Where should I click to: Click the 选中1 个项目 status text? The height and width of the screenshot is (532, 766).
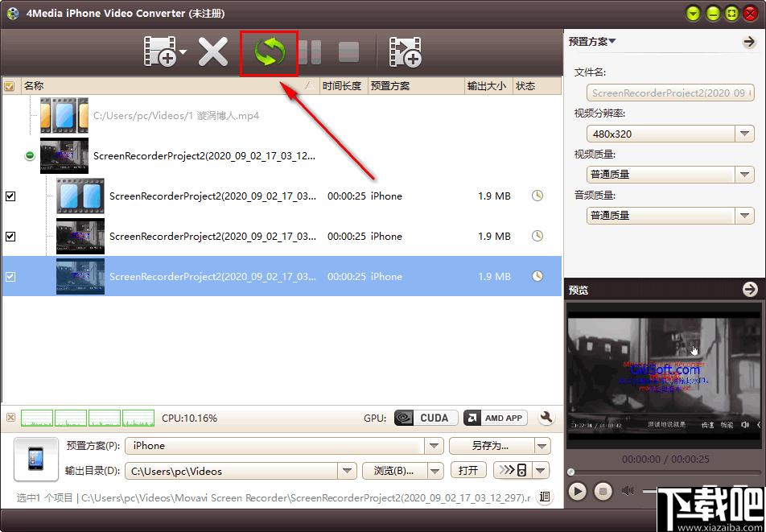44,498
